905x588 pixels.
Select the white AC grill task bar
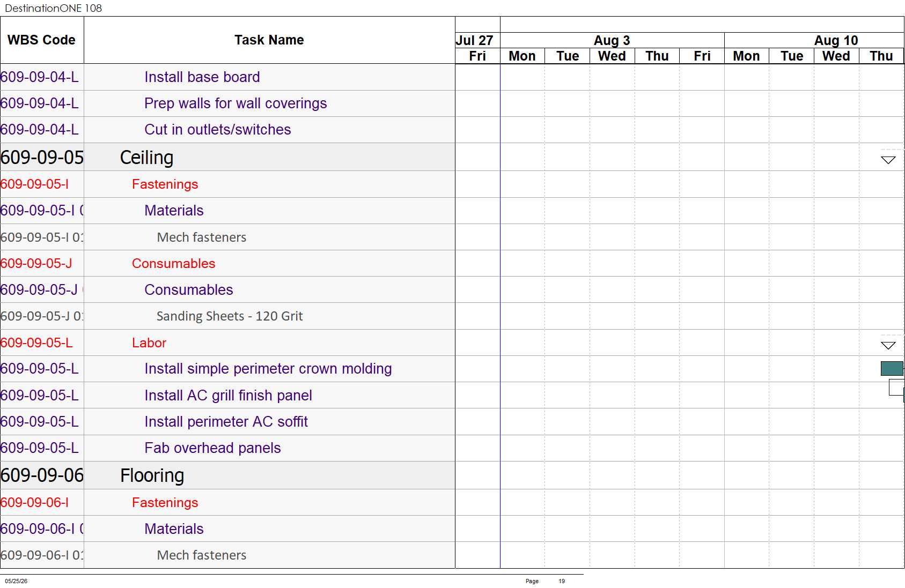pyautogui.click(x=896, y=387)
